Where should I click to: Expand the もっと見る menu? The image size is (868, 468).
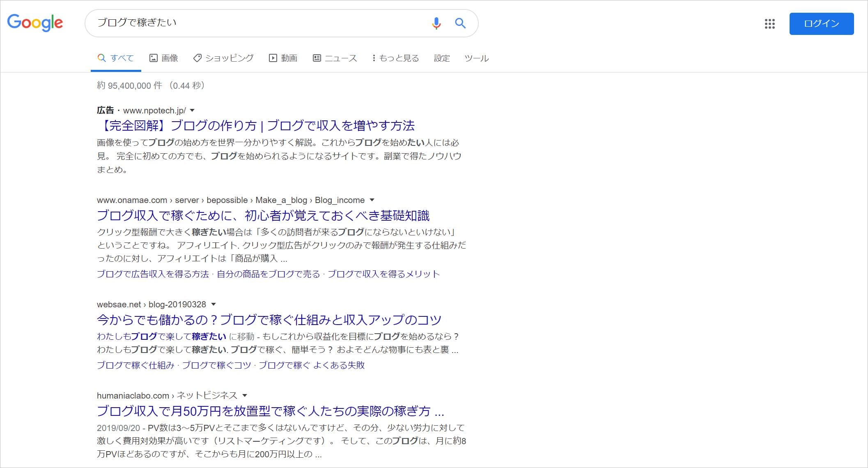(395, 58)
